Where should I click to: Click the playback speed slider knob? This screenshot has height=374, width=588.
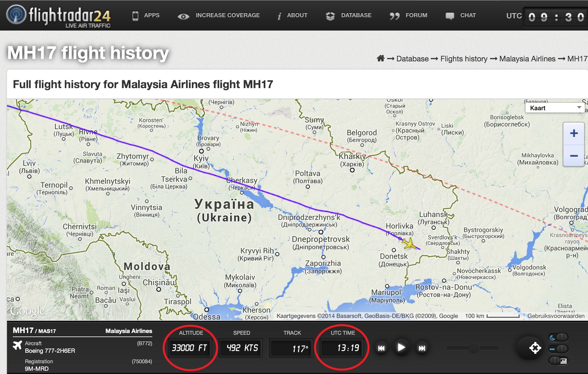474,348
